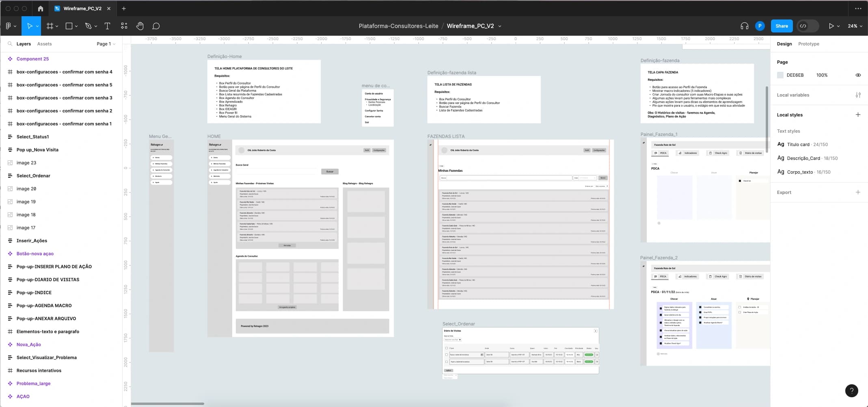
Task: Select the Comment tool
Action: point(156,26)
